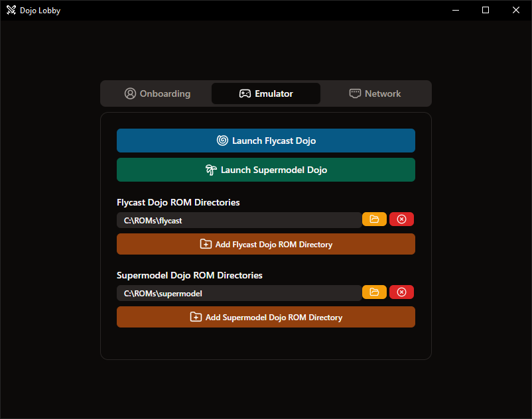Add a Supermodel Dojo ROM Directory

pyautogui.click(x=266, y=317)
